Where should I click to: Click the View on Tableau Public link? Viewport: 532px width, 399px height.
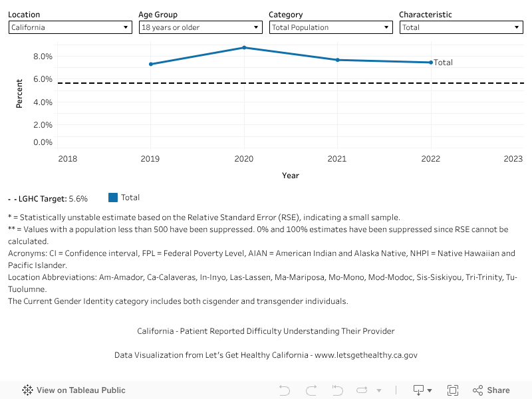pyautogui.click(x=80, y=390)
